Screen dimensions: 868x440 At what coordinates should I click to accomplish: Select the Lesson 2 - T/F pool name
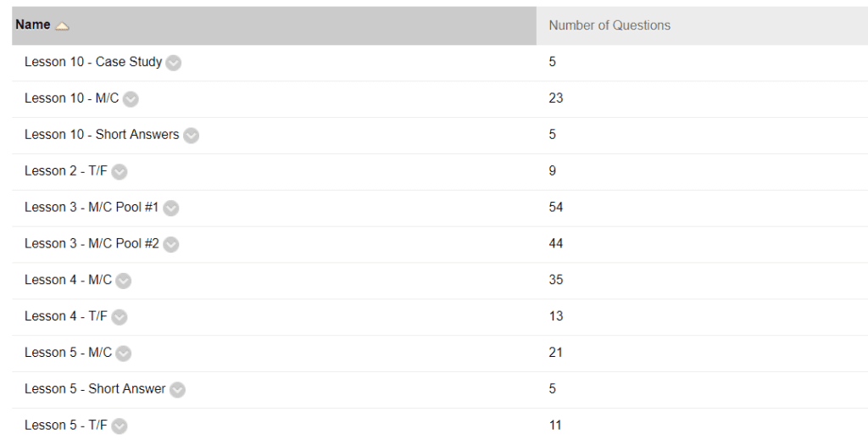(x=66, y=171)
